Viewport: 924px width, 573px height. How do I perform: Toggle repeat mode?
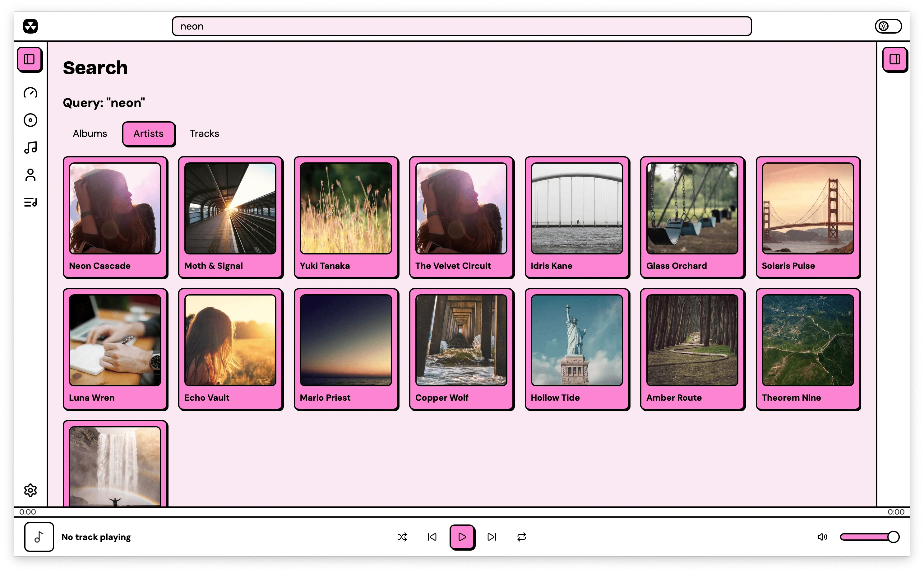[521, 537]
